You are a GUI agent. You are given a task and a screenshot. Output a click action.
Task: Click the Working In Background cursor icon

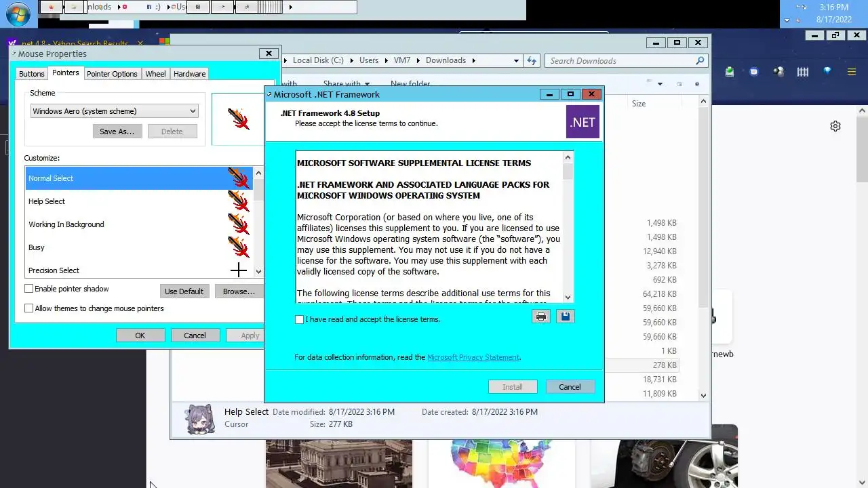point(238,224)
